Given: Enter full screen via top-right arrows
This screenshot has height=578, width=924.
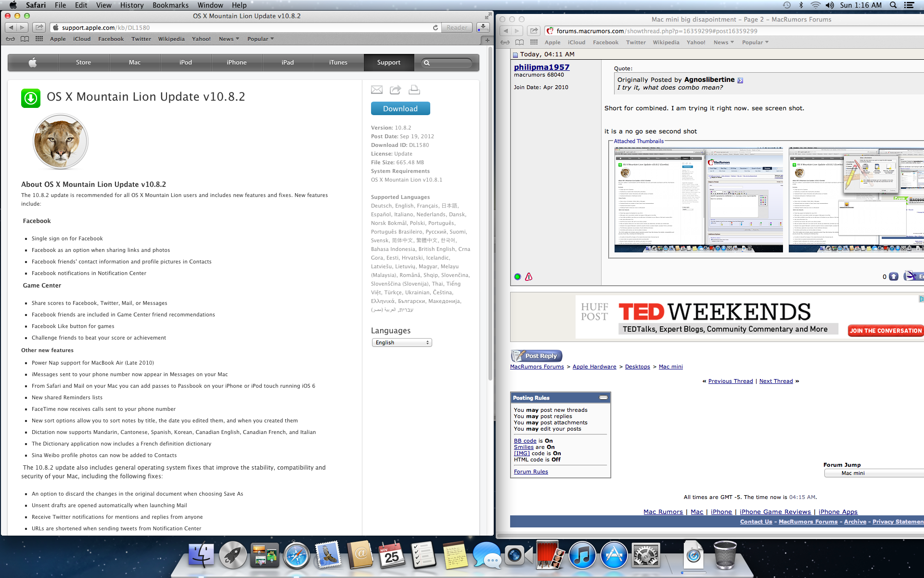Looking at the screenshot, I should (x=488, y=16).
